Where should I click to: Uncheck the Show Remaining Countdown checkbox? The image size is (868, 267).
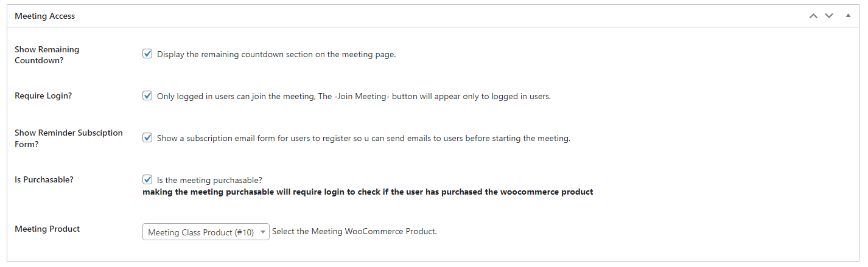coord(147,54)
